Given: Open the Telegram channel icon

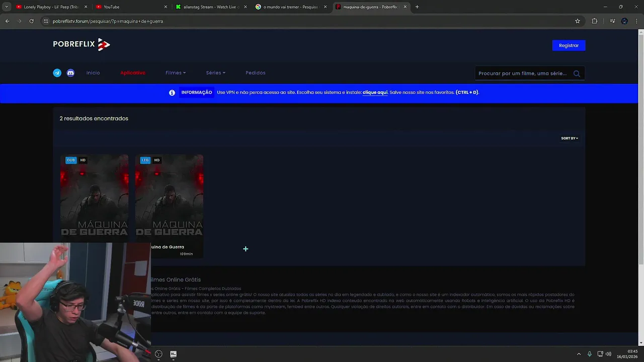Looking at the screenshot, I should click(57, 73).
